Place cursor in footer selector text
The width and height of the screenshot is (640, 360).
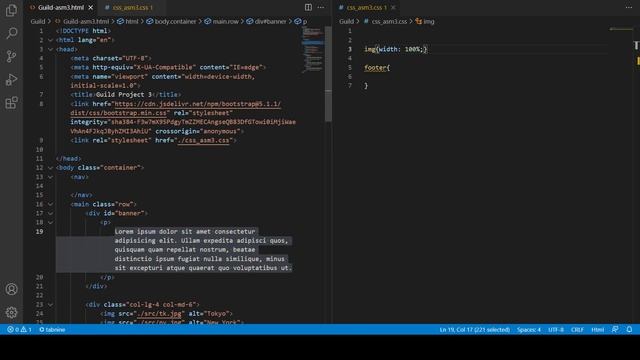point(376,68)
